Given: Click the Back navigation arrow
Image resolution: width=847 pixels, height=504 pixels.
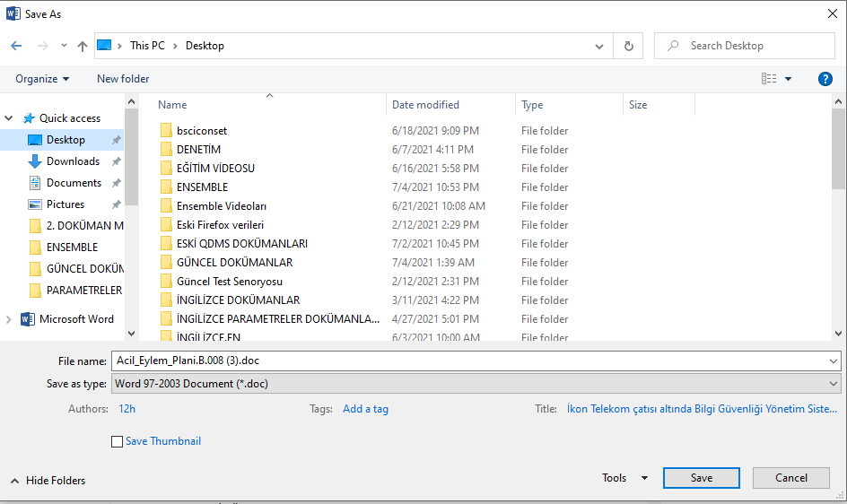Looking at the screenshot, I should pyautogui.click(x=16, y=46).
